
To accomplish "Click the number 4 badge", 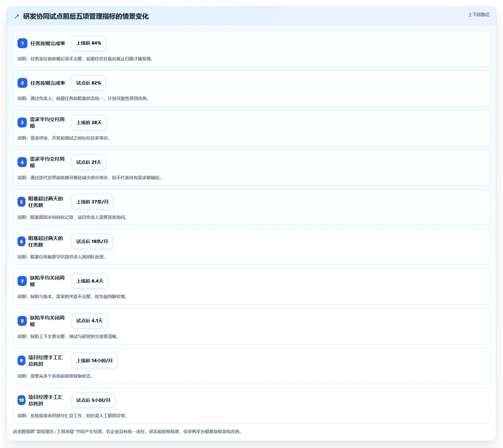I will [22, 162].
